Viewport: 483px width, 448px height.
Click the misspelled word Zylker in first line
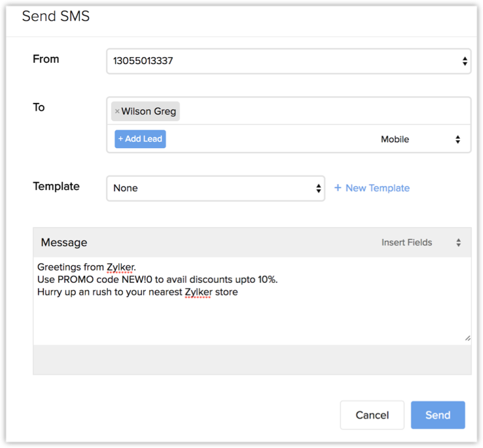(120, 267)
